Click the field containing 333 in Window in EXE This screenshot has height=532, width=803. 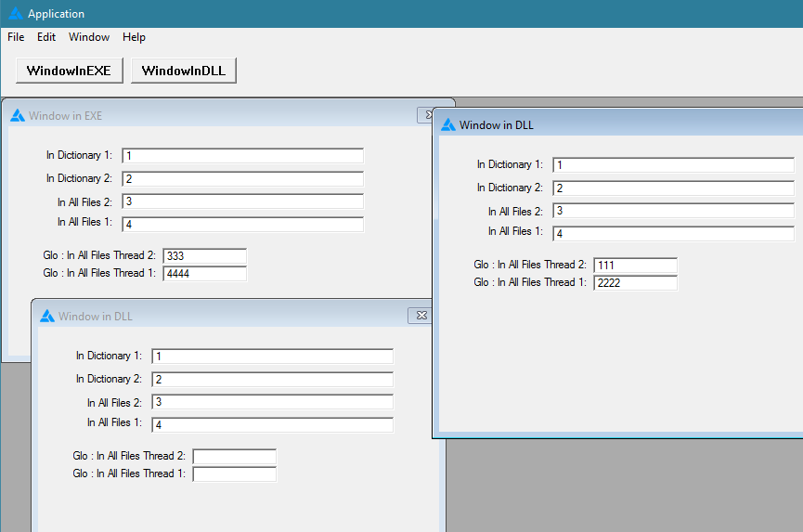tap(204, 256)
